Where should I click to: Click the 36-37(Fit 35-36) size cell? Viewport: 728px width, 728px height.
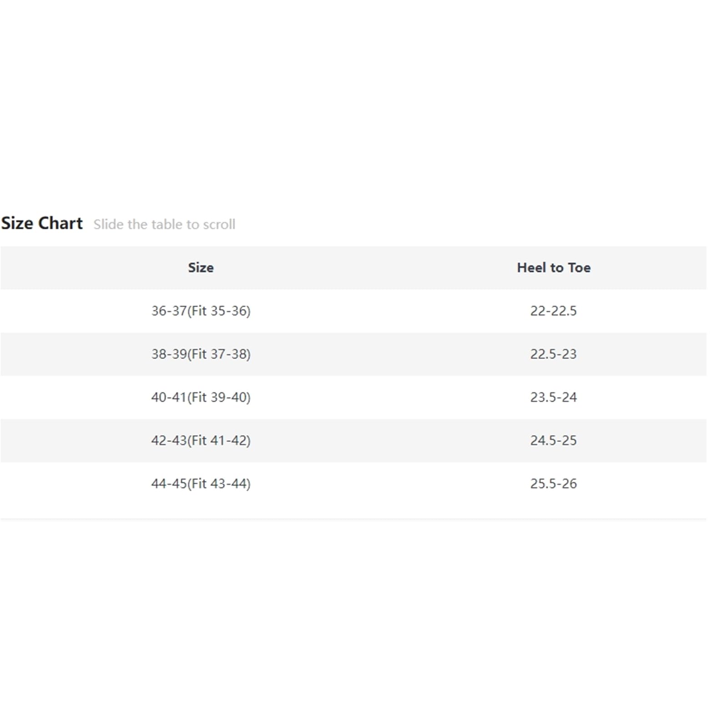201,311
